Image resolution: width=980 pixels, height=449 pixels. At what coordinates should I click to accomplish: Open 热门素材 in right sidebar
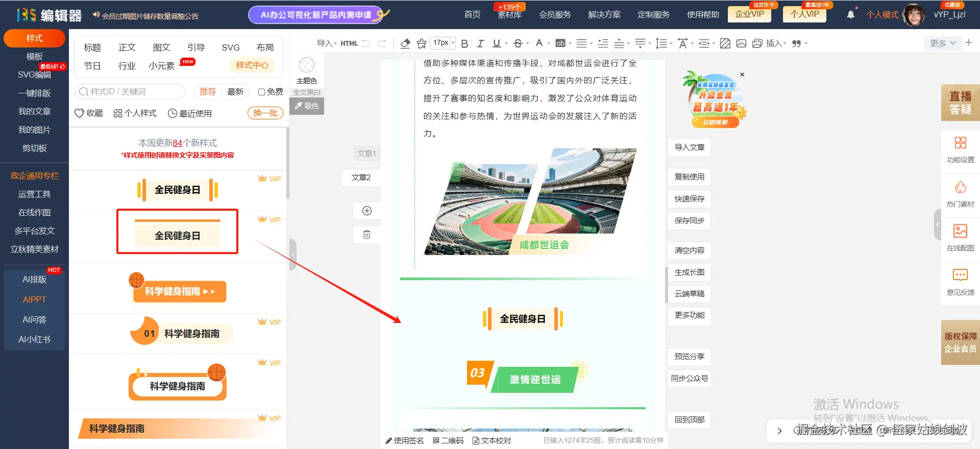click(x=960, y=194)
